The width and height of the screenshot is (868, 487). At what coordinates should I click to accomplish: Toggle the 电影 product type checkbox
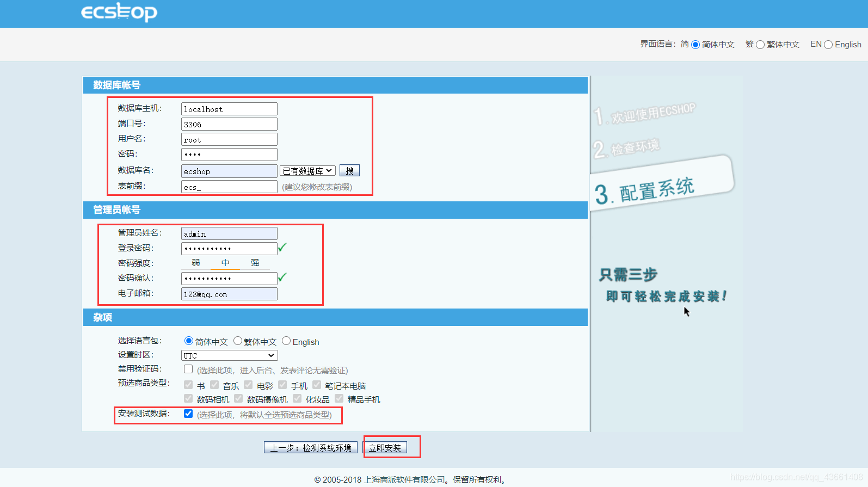(x=248, y=385)
